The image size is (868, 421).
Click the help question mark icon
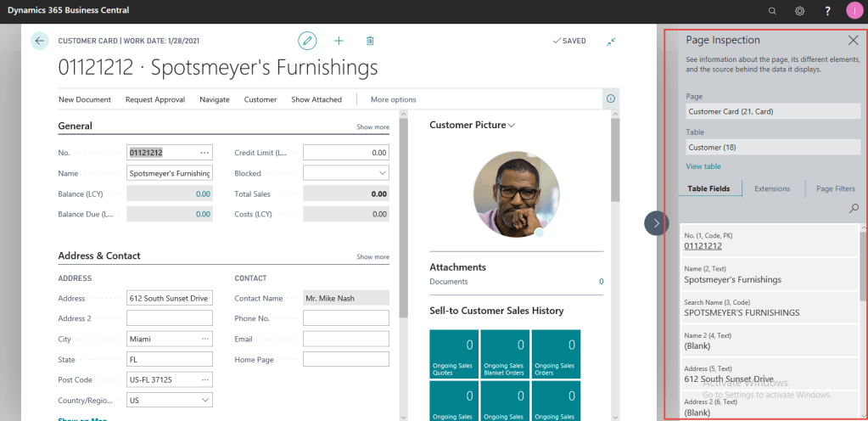(x=827, y=11)
